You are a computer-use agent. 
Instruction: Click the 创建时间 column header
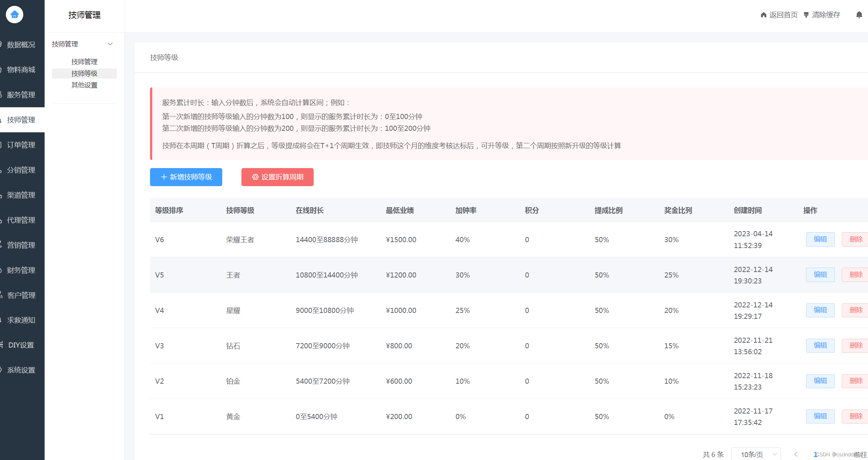[x=748, y=210]
